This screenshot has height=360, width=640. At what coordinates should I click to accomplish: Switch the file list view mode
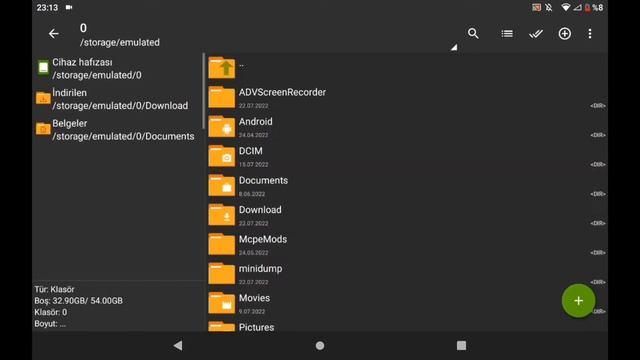[507, 33]
